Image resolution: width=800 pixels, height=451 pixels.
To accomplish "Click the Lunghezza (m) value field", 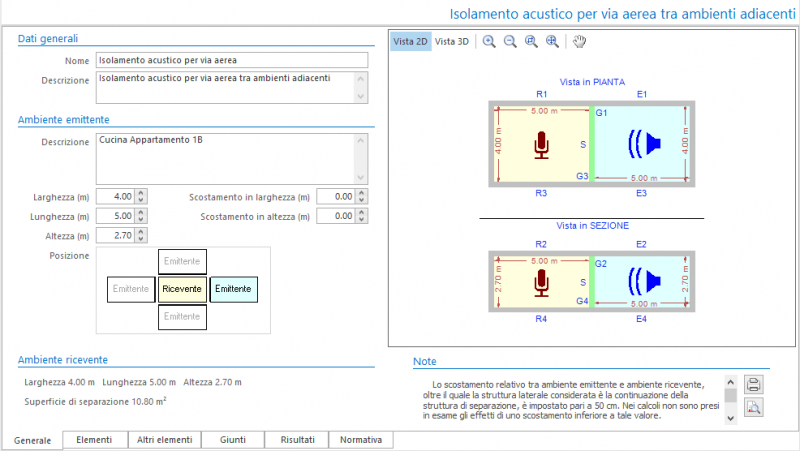I will pos(116,216).
